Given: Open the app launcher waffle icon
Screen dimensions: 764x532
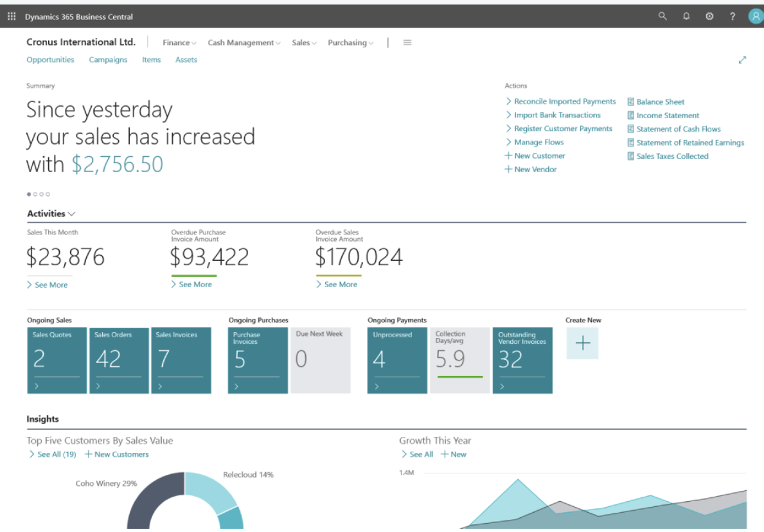Looking at the screenshot, I should tap(11, 17).
